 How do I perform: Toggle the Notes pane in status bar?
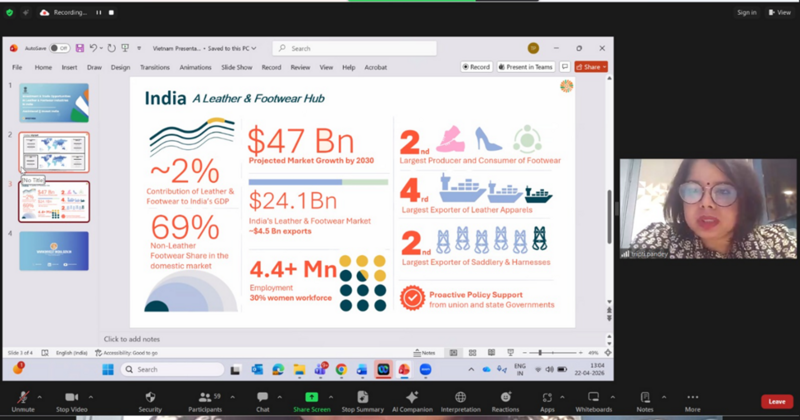(425, 353)
